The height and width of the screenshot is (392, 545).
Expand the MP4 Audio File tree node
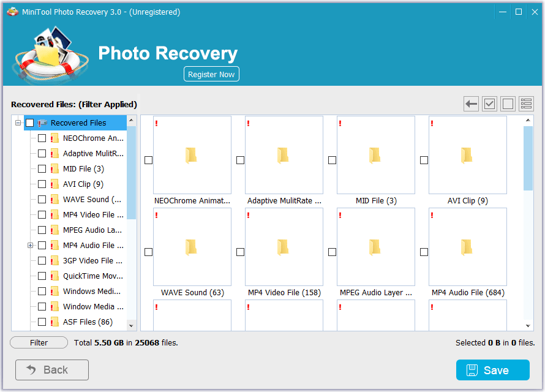pos(30,246)
